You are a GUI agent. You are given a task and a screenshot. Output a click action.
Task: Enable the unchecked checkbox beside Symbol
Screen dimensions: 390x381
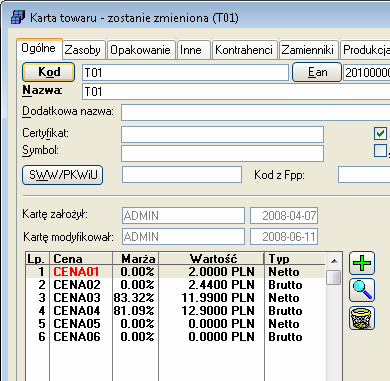click(x=380, y=150)
